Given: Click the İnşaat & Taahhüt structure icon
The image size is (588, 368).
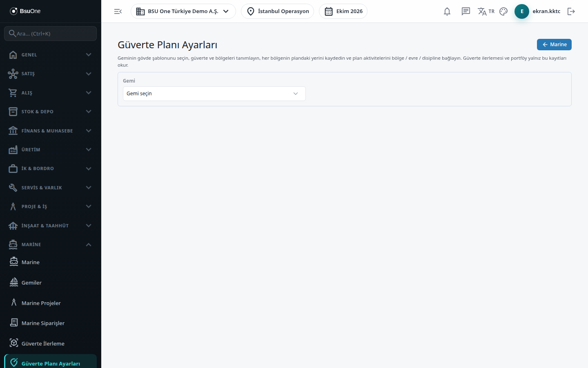Looking at the screenshot, I should coord(13,226).
